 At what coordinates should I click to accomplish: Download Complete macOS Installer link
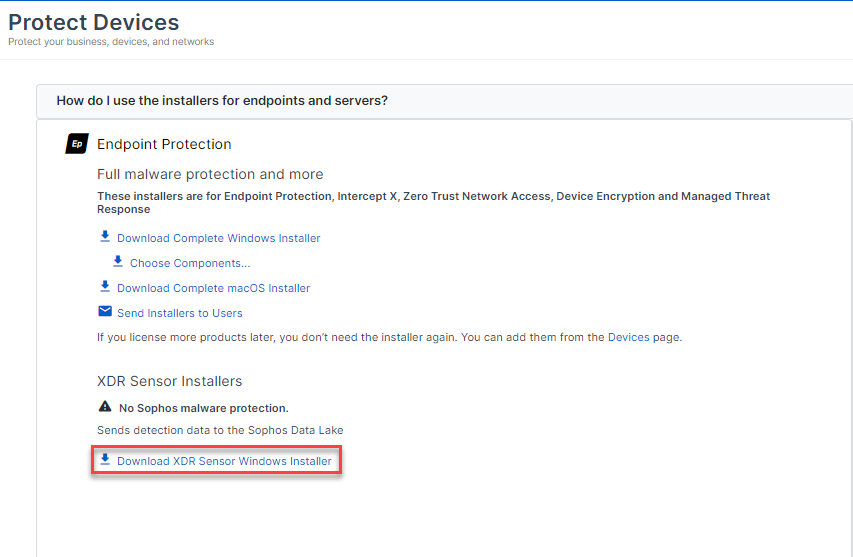pyautogui.click(x=213, y=288)
